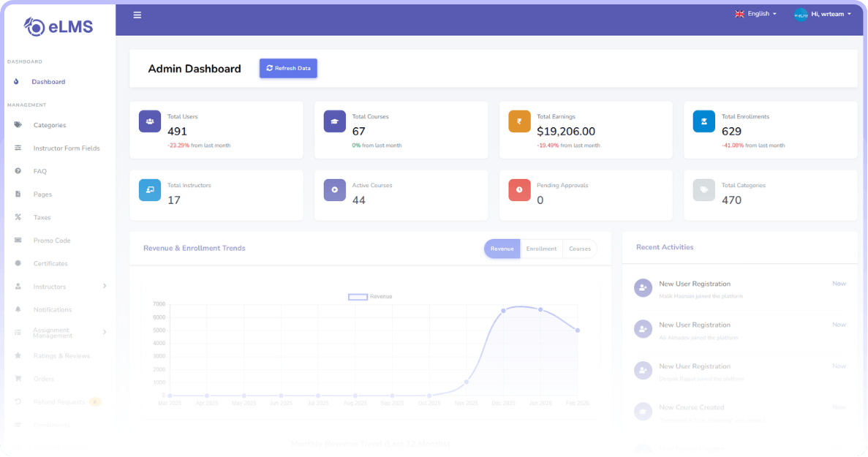The width and height of the screenshot is (868, 457).
Task: Click the Total Enrollments card icon
Action: pos(704,121)
